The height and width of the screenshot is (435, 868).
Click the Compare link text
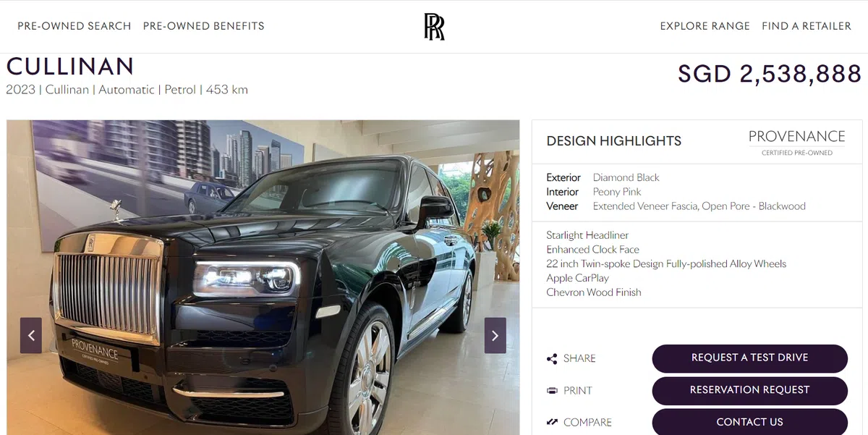click(587, 423)
